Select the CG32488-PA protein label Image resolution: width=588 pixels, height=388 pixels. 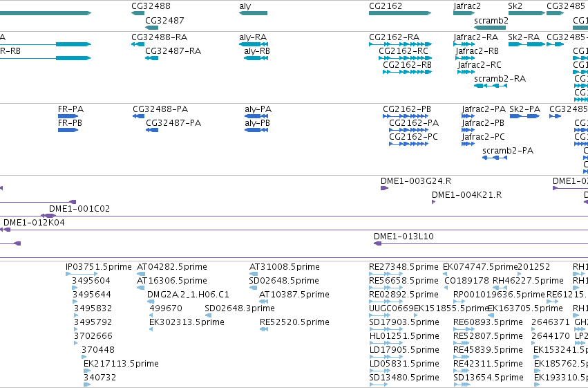[160, 109]
